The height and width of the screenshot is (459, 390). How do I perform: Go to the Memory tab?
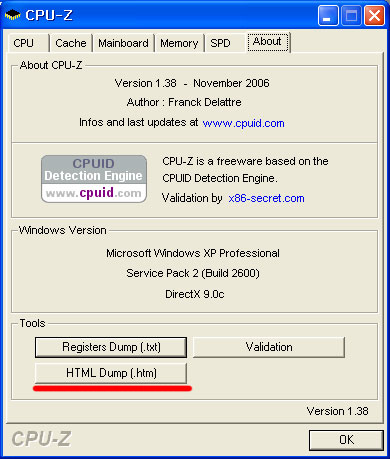[179, 43]
